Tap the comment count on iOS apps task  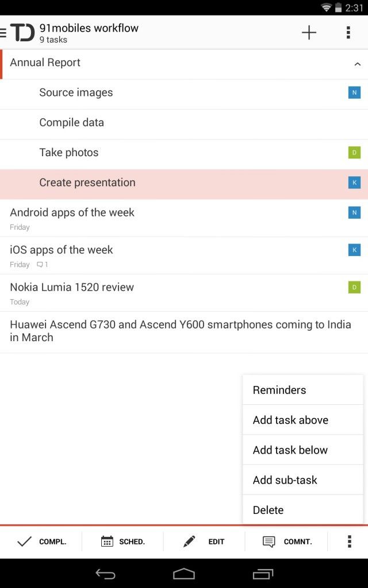click(42, 264)
